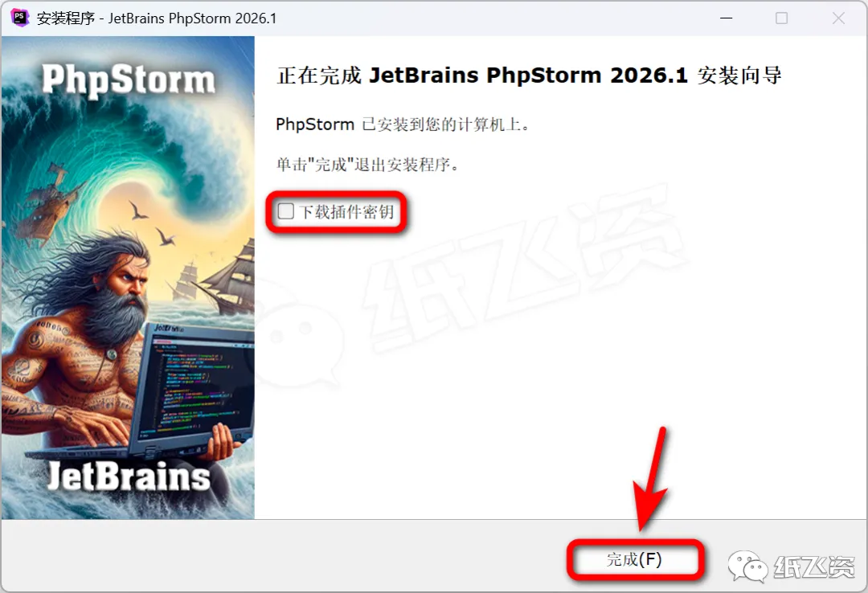Close the PhpStorm 2026.1 setup window
The width and height of the screenshot is (868, 593).
pyautogui.click(x=838, y=18)
